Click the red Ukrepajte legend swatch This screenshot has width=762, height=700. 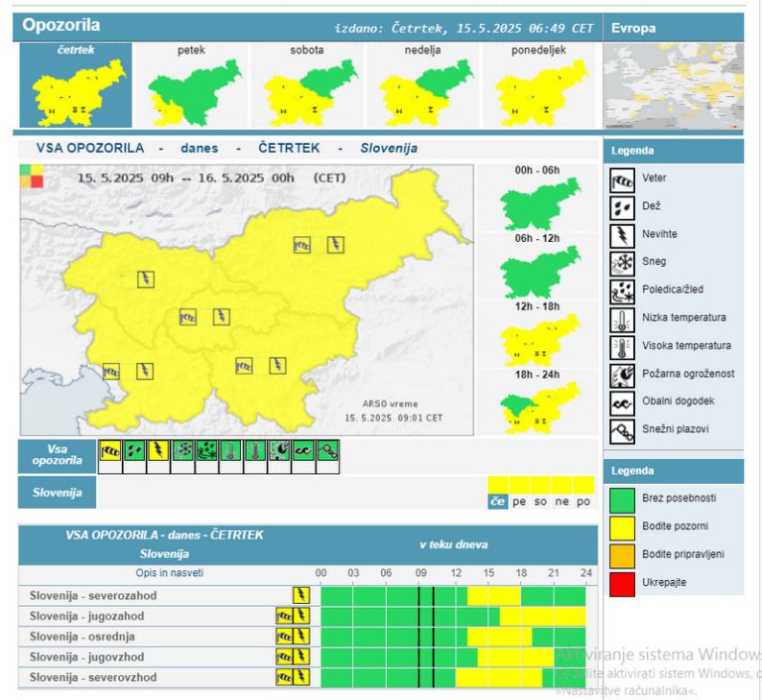(621, 582)
